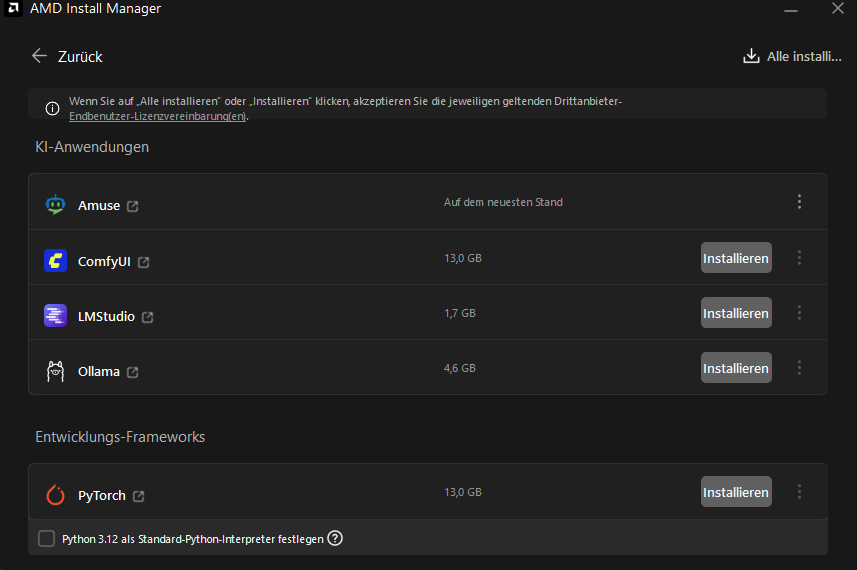The width and height of the screenshot is (857, 570).
Task: Click the PyTorch flame app icon
Action: [x=55, y=495]
